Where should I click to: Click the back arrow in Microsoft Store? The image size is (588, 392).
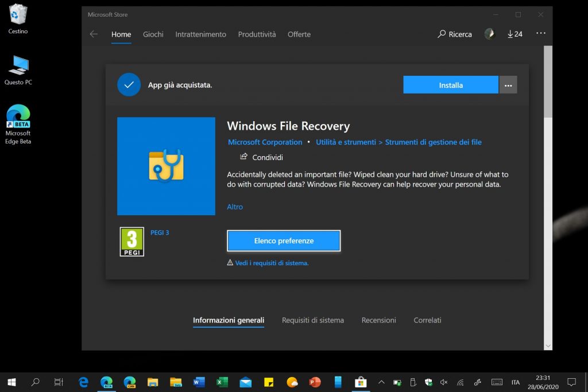[x=94, y=34]
